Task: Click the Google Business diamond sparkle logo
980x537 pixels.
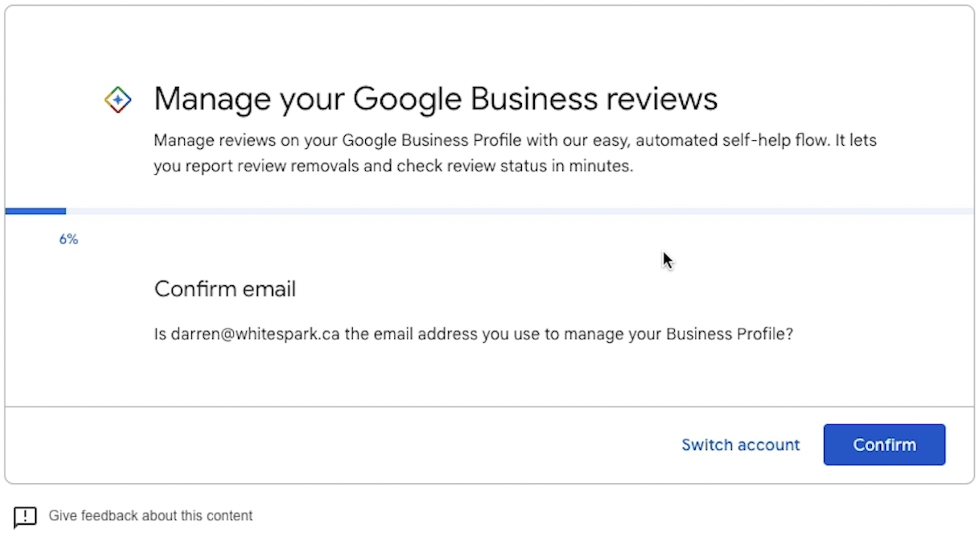Action: (118, 100)
